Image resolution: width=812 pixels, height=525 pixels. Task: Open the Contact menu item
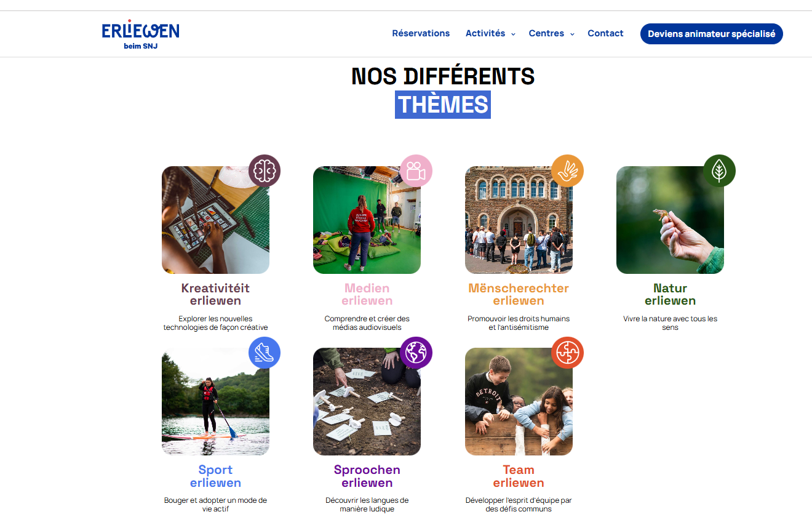tap(605, 33)
